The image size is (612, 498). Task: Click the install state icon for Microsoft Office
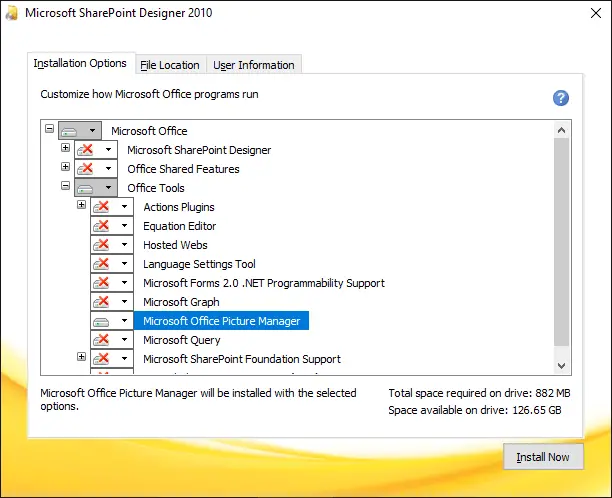pyautogui.click(x=69, y=131)
